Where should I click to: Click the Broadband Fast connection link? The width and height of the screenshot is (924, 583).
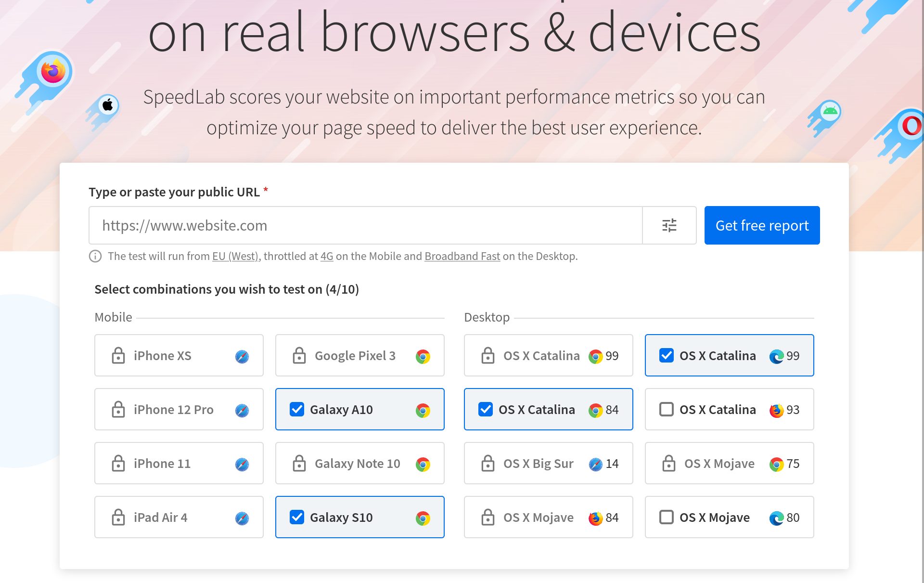pyautogui.click(x=462, y=256)
